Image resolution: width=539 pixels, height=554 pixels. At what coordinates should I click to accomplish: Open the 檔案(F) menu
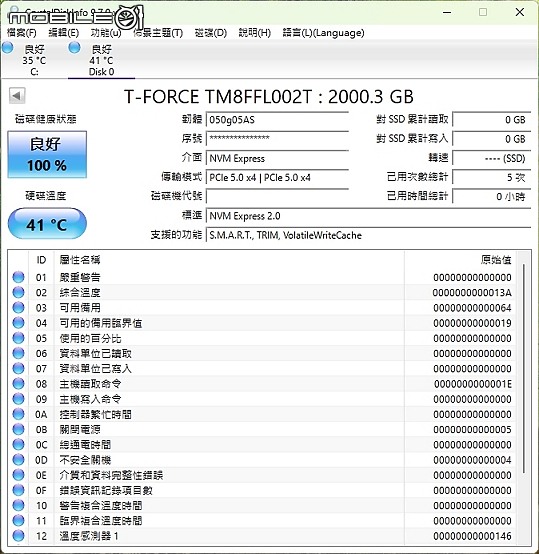click(22, 33)
